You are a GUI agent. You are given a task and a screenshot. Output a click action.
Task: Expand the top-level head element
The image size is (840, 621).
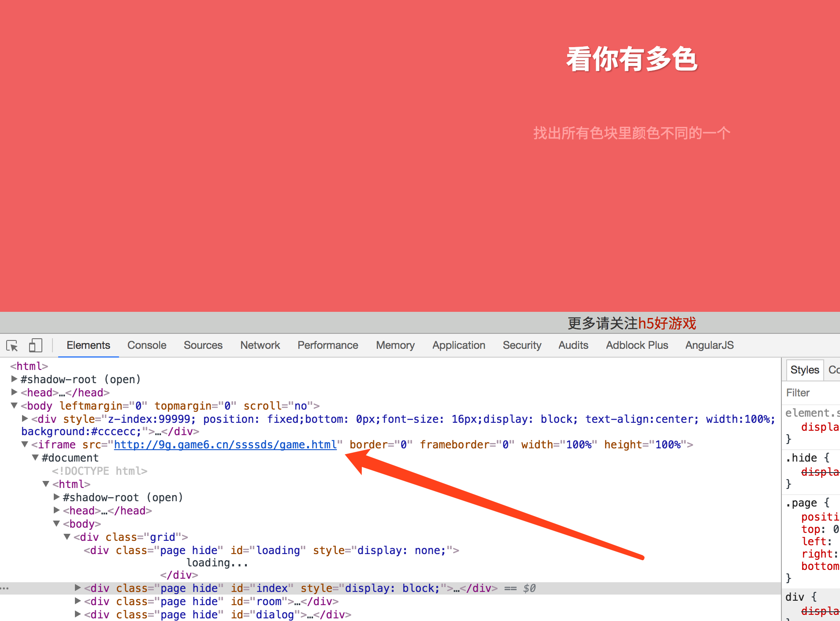[14, 392]
